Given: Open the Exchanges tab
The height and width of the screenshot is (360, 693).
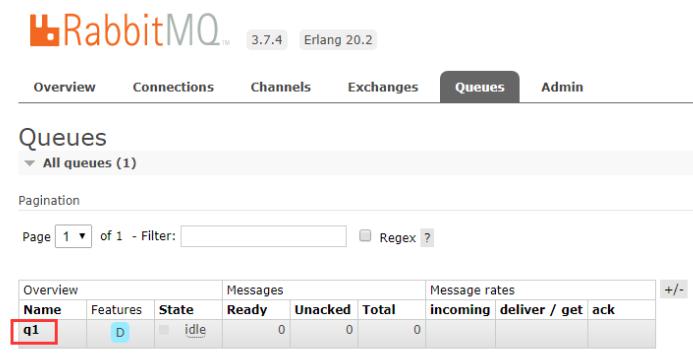Looking at the screenshot, I should (x=383, y=87).
